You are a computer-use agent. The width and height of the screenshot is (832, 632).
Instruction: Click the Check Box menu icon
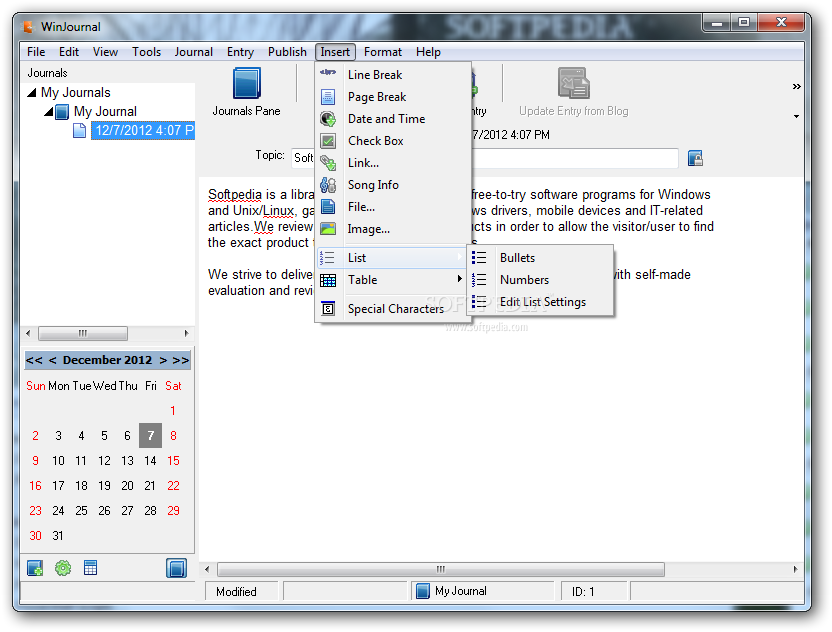(x=328, y=141)
